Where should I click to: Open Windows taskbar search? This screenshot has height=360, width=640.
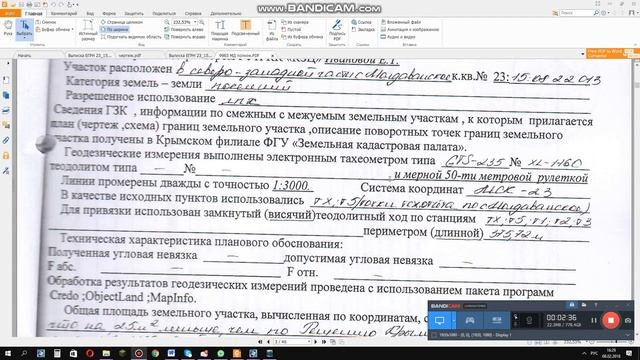pos(24,353)
